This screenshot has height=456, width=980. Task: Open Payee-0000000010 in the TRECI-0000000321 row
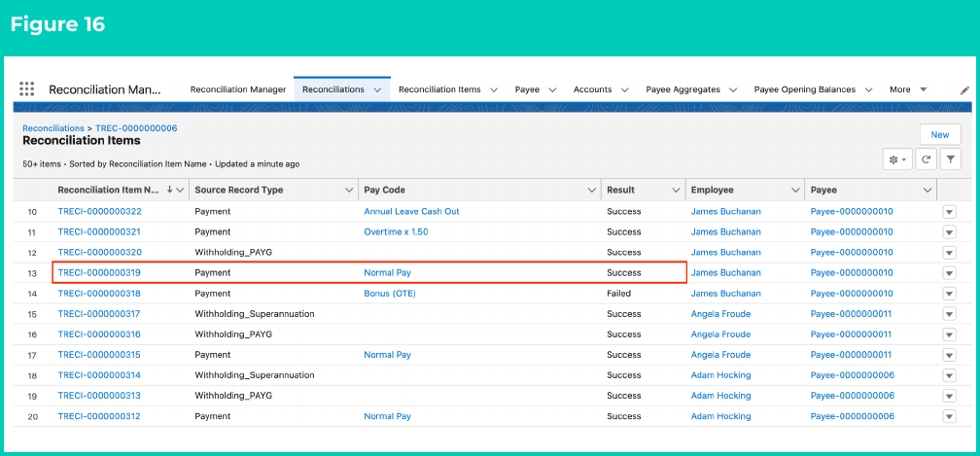pyautogui.click(x=852, y=232)
